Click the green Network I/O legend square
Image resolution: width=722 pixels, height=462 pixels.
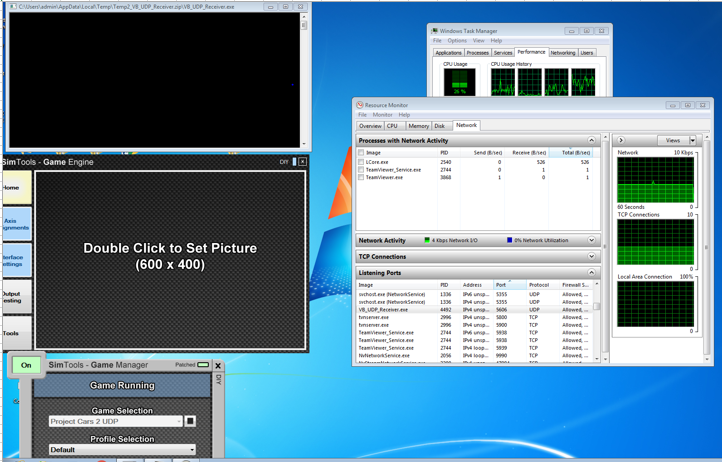(x=427, y=241)
